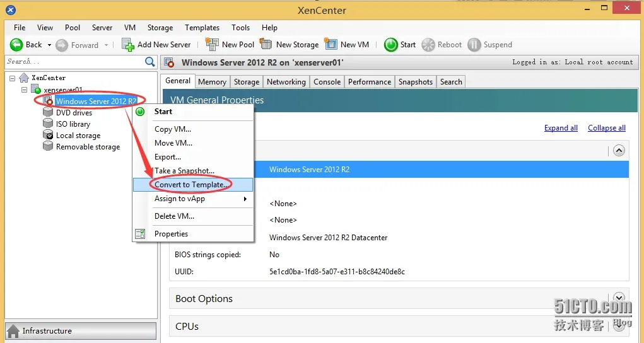Open the View menu
Viewport: 644px width, 343px height.
point(45,28)
